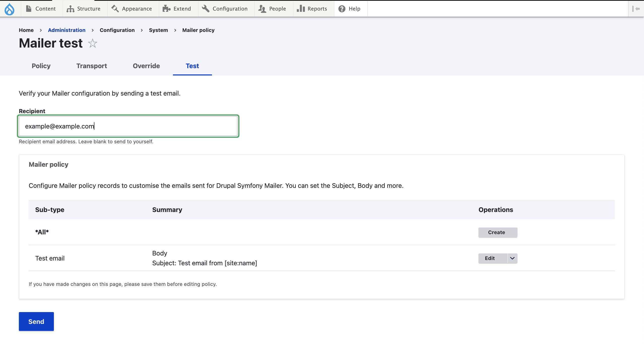
Task: Star Mailer test as a shortcut
Action: (x=93, y=44)
